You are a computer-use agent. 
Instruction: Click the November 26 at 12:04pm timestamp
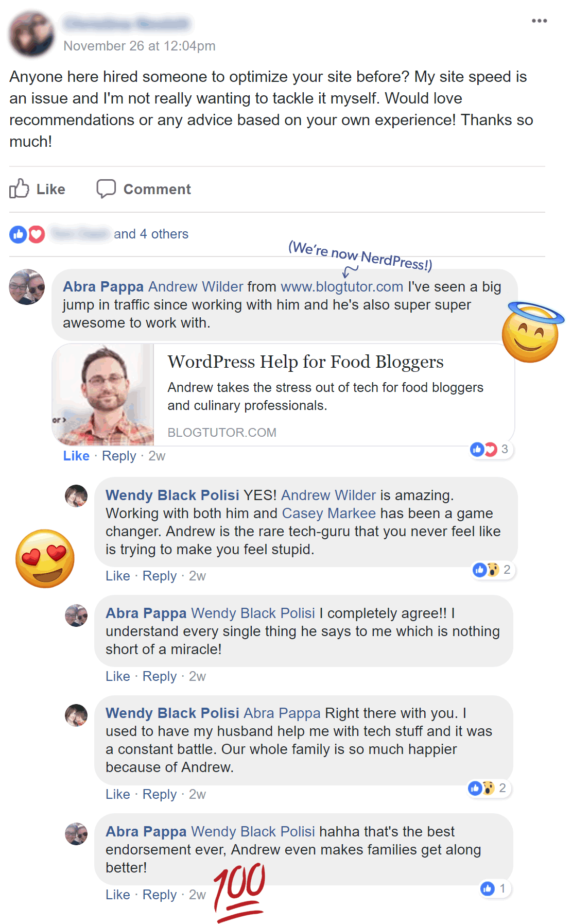click(x=140, y=46)
